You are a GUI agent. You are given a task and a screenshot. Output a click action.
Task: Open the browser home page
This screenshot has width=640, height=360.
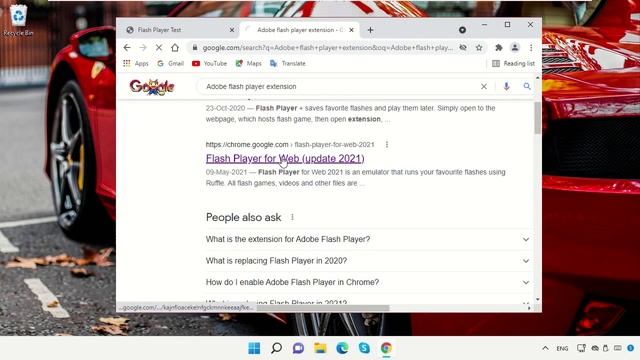pyautogui.click(x=175, y=48)
